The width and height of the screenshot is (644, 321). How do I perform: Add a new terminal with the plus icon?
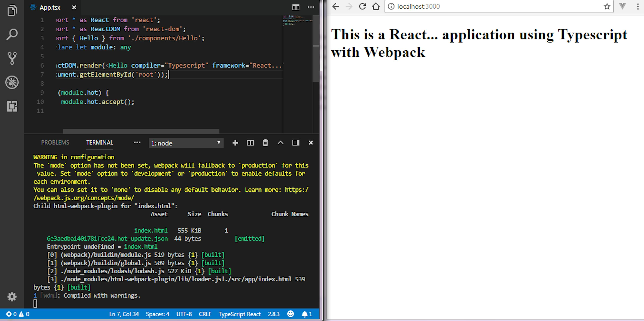[235, 143]
